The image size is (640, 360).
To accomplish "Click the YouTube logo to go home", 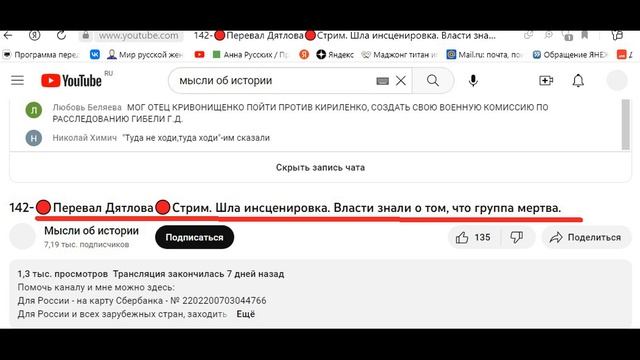I will coord(72,80).
